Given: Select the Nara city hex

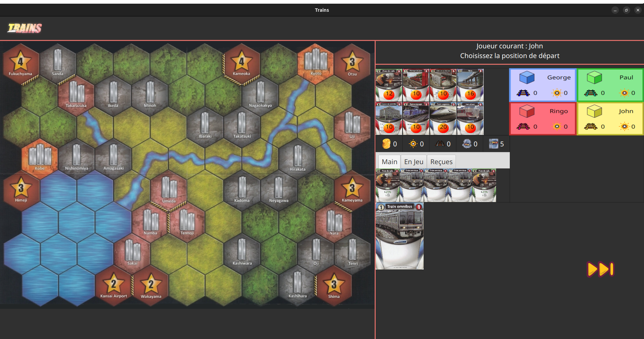Looking at the screenshot, I should coord(334,222).
